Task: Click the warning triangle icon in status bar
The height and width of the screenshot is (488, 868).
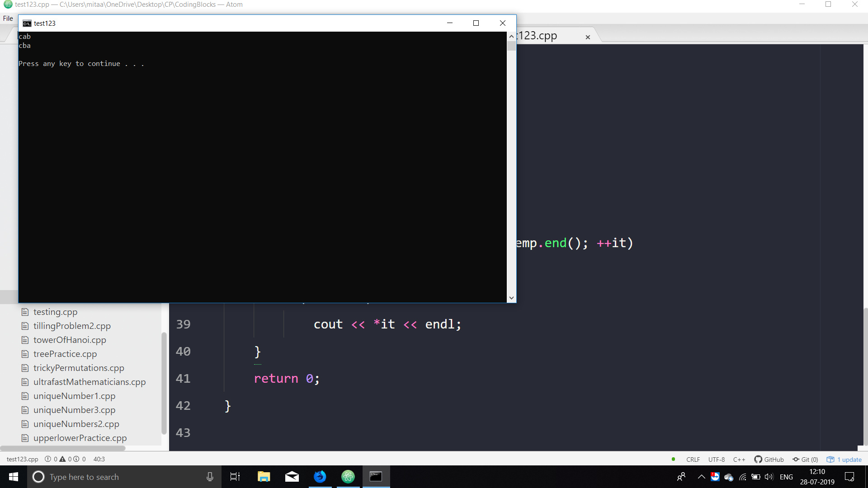Action: coord(62,459)
